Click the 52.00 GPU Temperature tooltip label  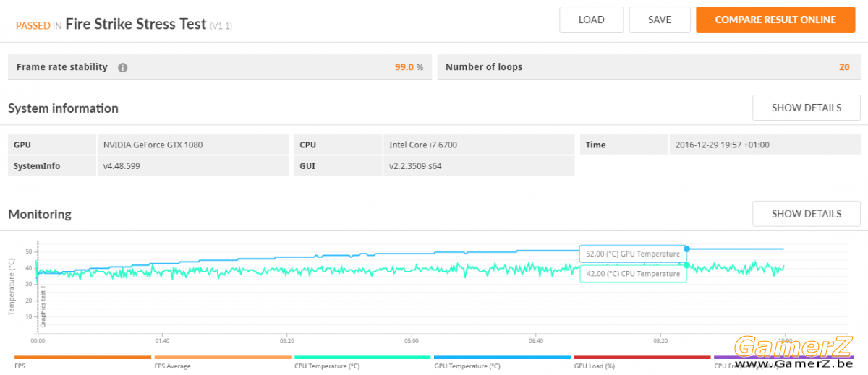tap(633, 254)
